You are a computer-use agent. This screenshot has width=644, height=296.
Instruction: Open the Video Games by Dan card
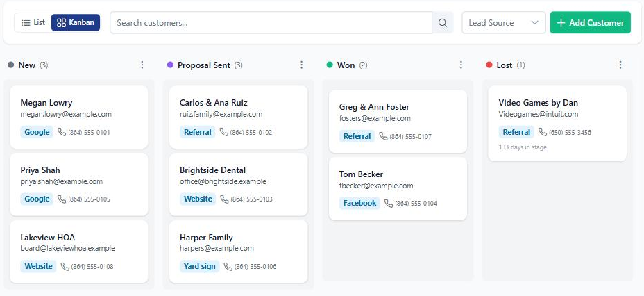click(557, 124)
